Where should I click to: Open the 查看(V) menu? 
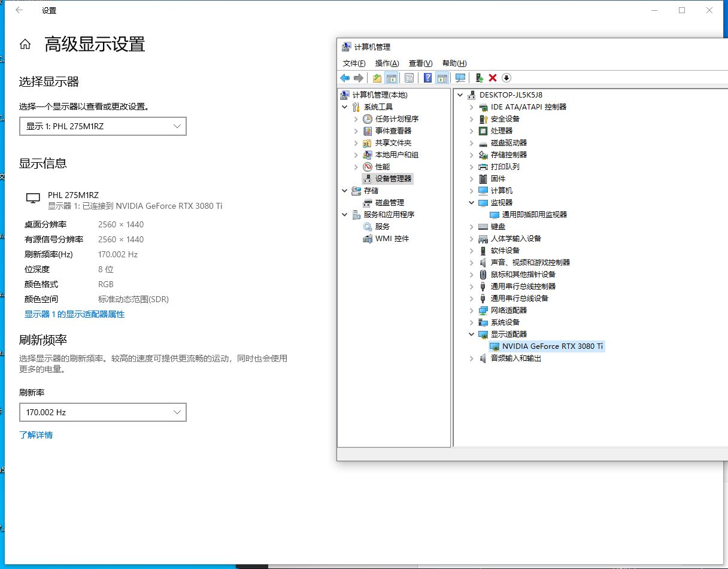coord(420,63)
